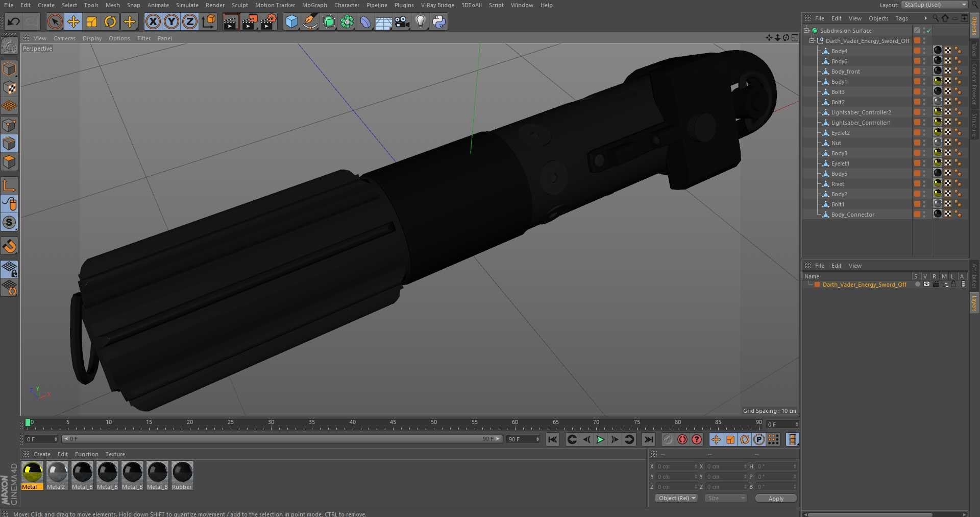
Task: Enable Edges mode
Action: click(x=9, y=144)
